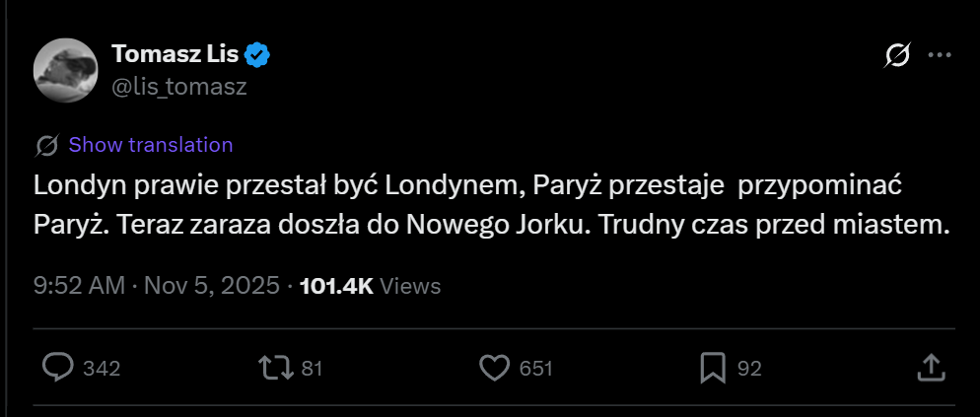Image resolution: width=980 pixels, height=417 pixels.
Task: Toggle the bookmark icon on this post
Action: [712, 368]
